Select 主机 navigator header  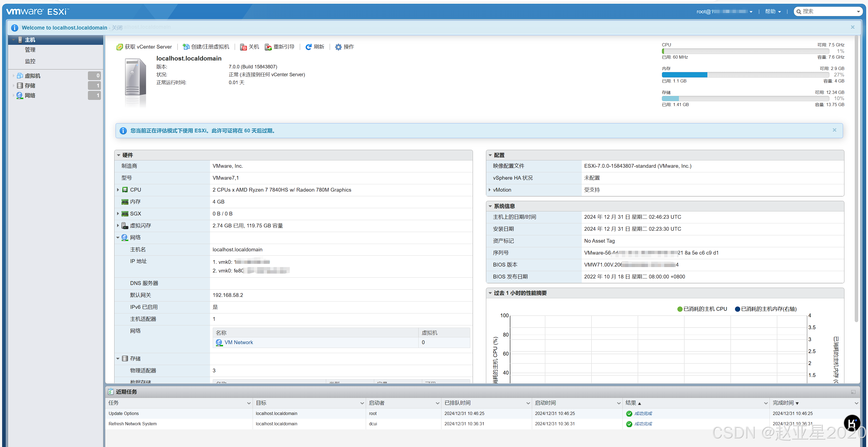56,40
